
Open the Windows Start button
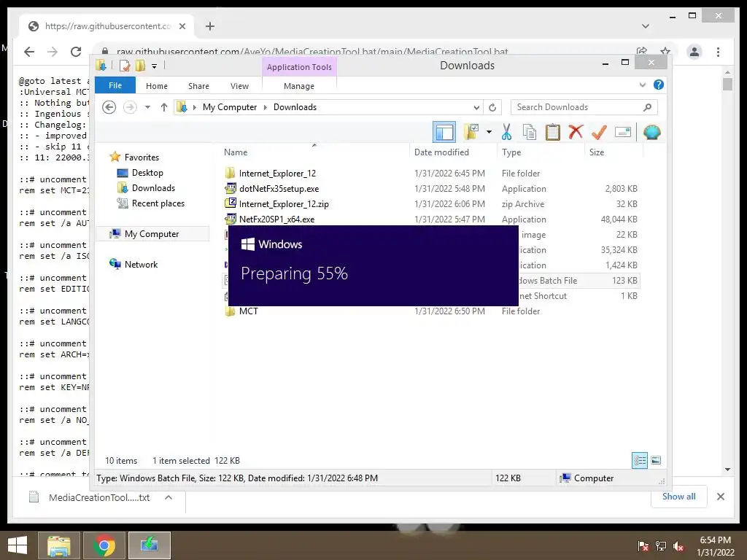(x=18, y=545)
